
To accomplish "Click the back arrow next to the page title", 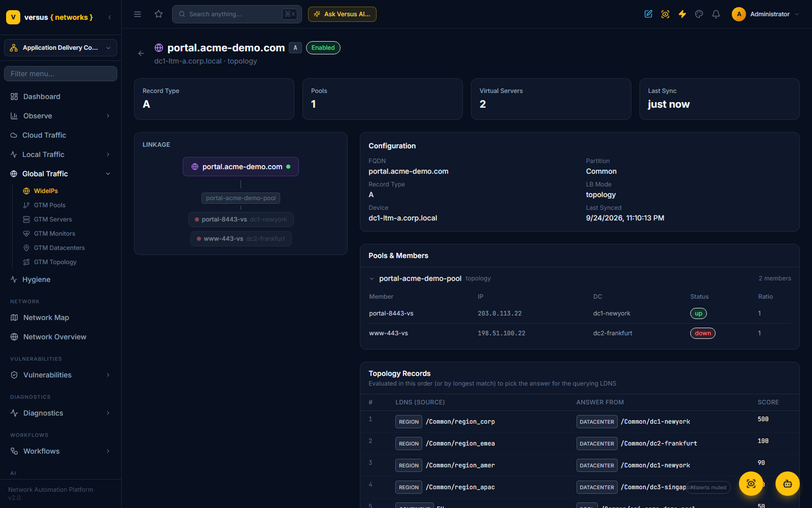I will tap(141, 53).
